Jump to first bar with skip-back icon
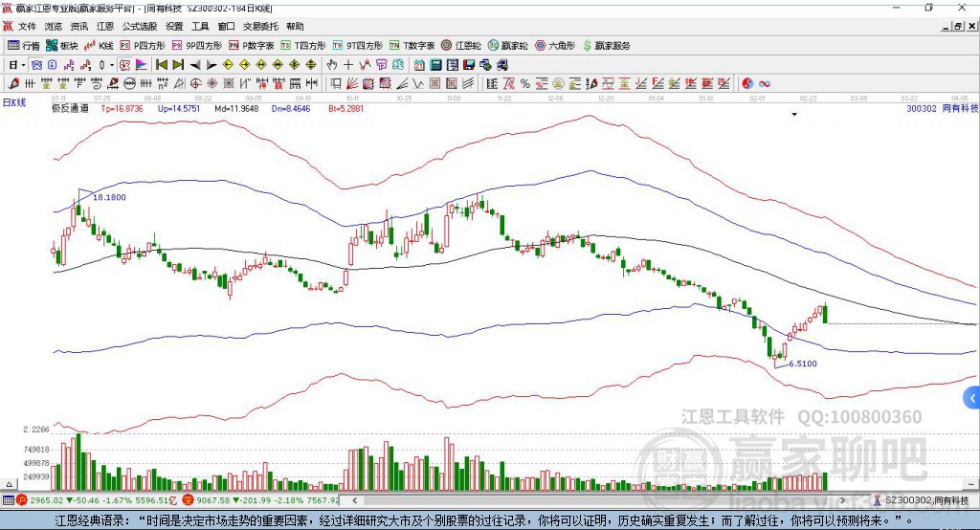 (162, 65)
